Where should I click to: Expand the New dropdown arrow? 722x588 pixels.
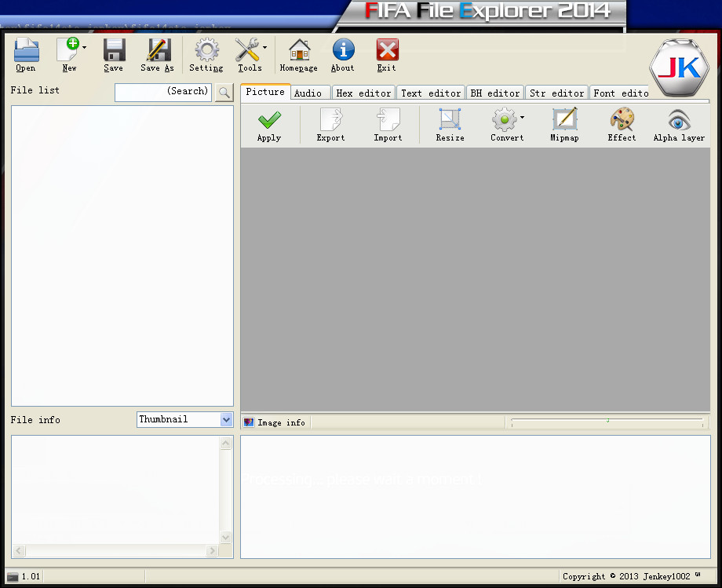[x=84, y=47]
